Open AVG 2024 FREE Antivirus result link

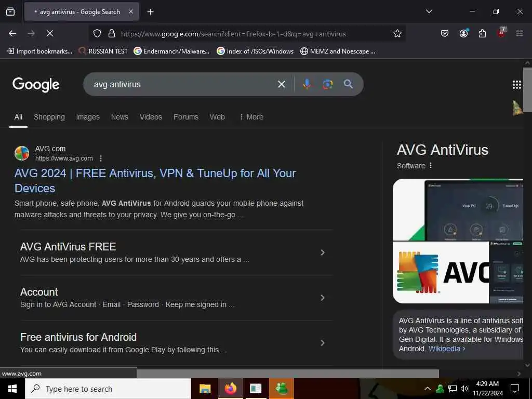(155, 180)
